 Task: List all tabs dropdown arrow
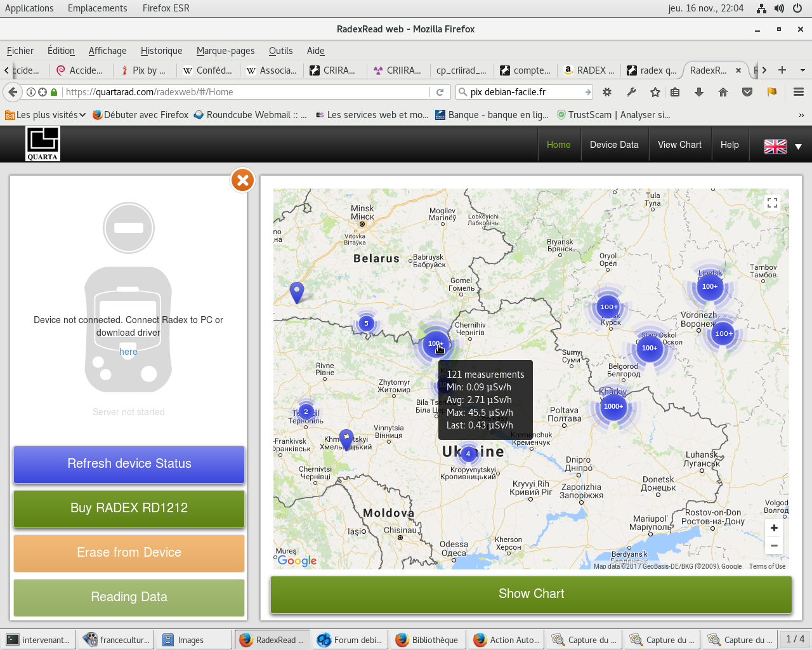[802, 70]
